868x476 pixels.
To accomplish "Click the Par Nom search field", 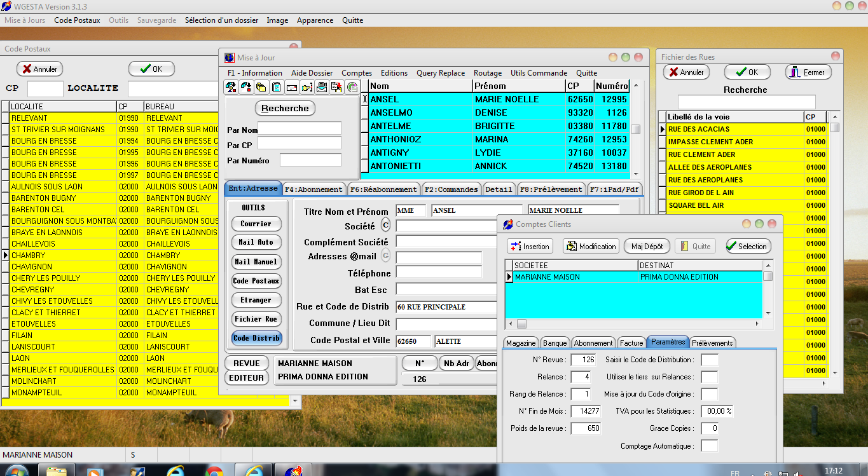I will [300, 129].
